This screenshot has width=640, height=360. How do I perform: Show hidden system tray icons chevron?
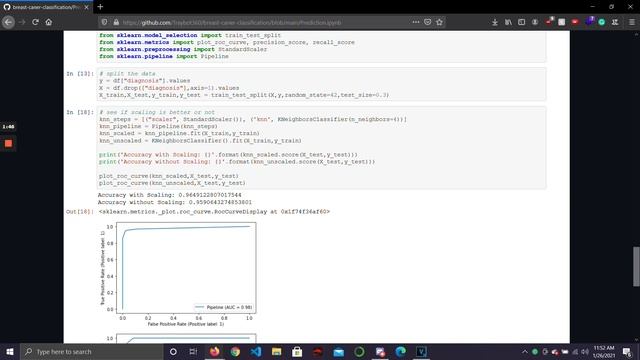coord(524,352)
